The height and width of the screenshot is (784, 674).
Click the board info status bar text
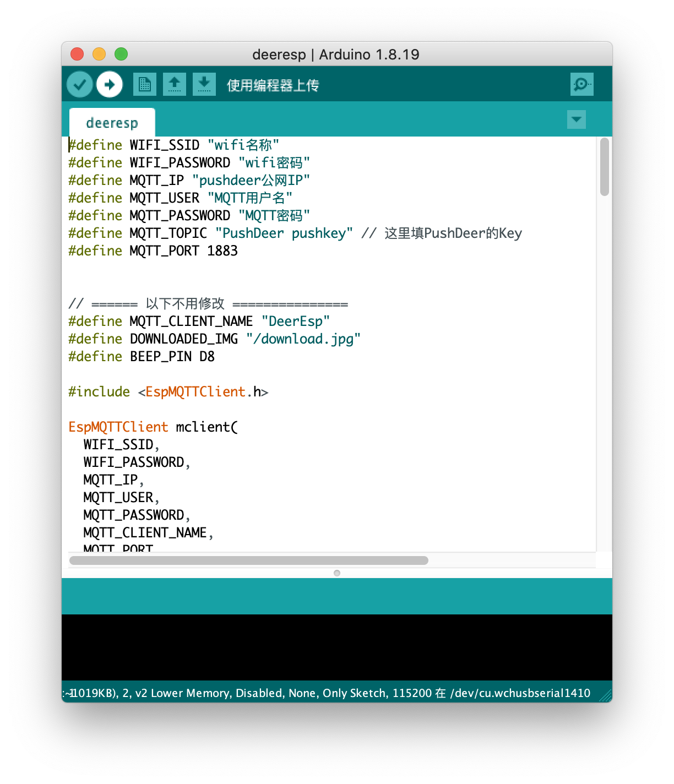pyautogui.click(x=327, y=693)
